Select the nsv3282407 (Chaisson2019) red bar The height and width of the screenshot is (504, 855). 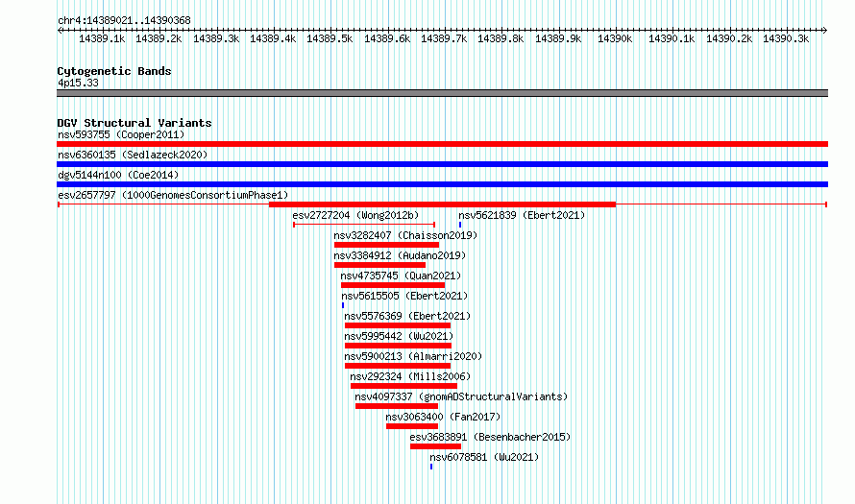click(386, 245)
